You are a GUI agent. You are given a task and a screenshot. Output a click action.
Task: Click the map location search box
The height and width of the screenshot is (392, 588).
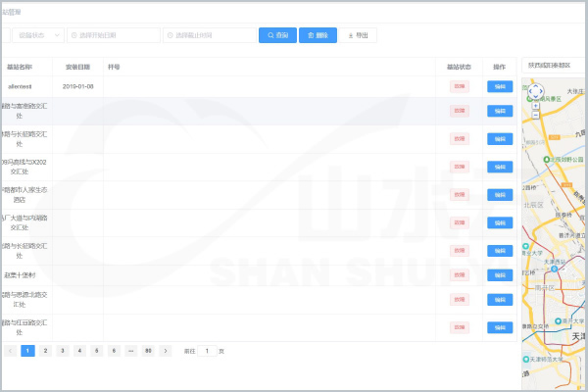(x=554, y=65)
